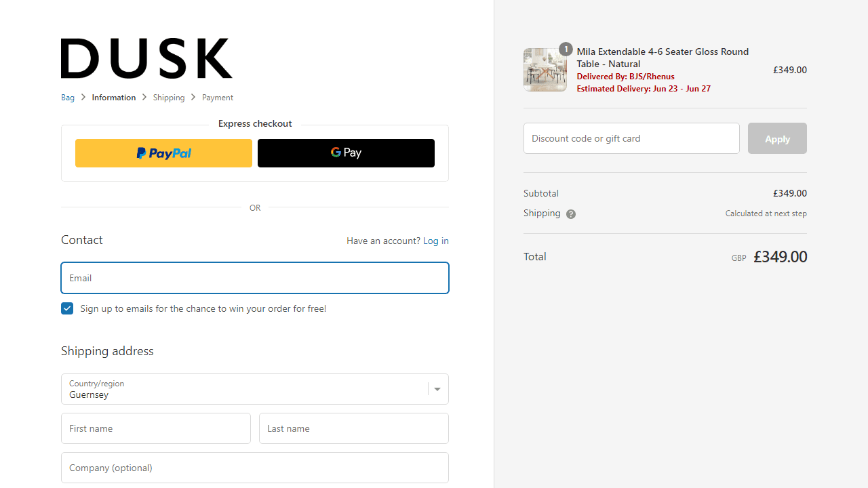Click the Delivered By: BJS/Rhenus text

[x=625, y=77]
